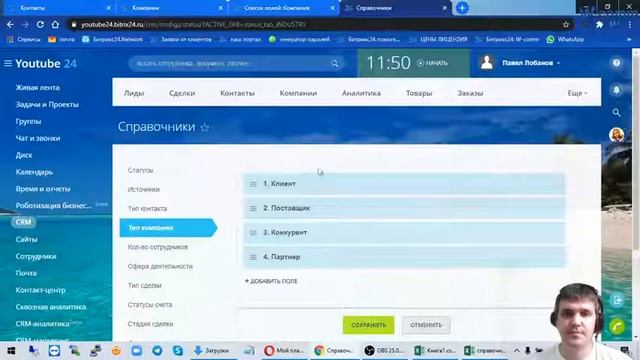Click the добавить поле link
Viewport: 640px width, 360px height.
click(271, 281)
